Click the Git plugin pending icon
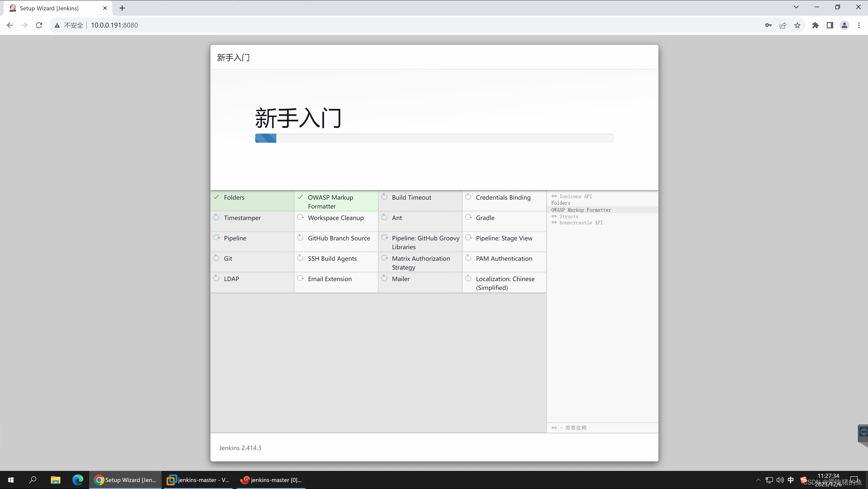Viewport: 868px width, 489px height. tap(216, 258)
